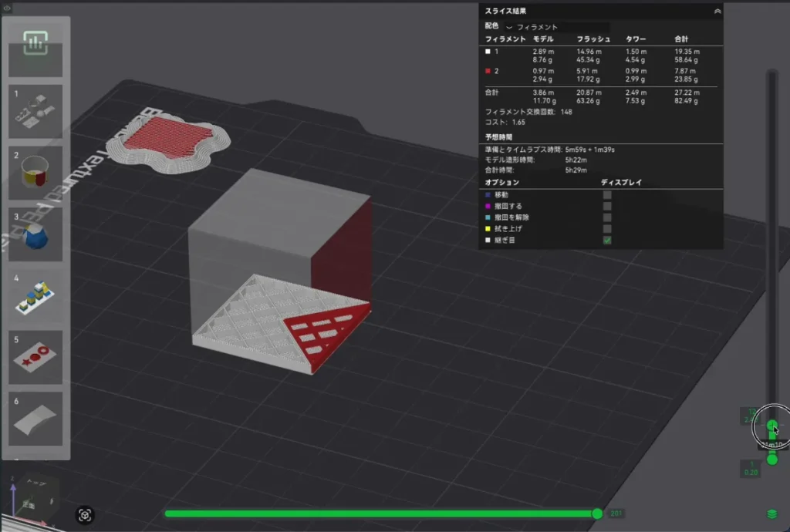Click the ディスプレイ column heading

pyautogui.click(x=621, y=182)
